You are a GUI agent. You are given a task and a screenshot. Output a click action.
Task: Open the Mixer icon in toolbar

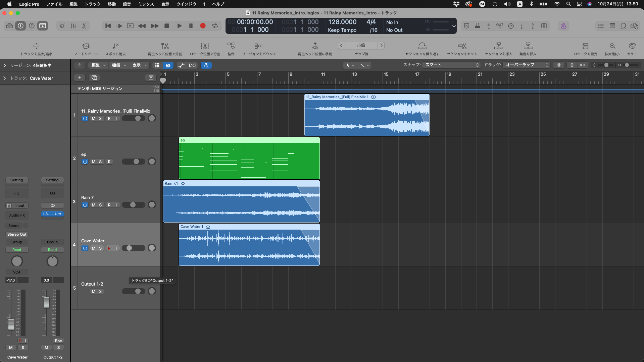(x=73, y=26)
